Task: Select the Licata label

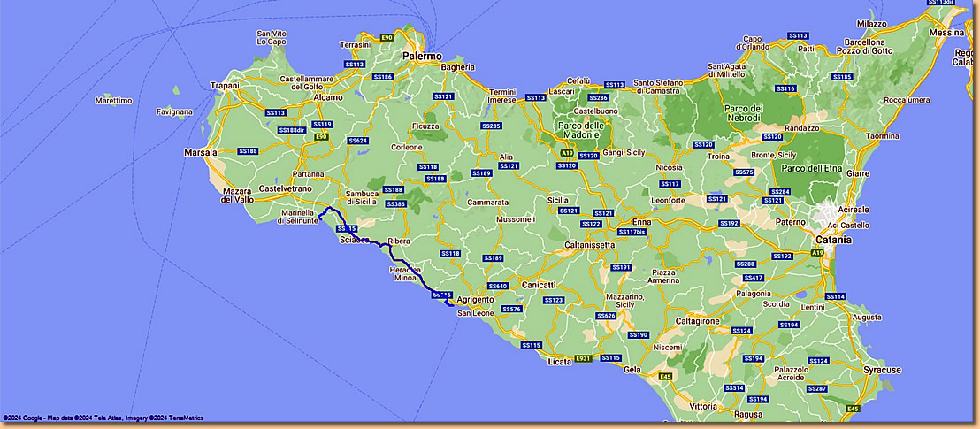Action: [559, 362]
